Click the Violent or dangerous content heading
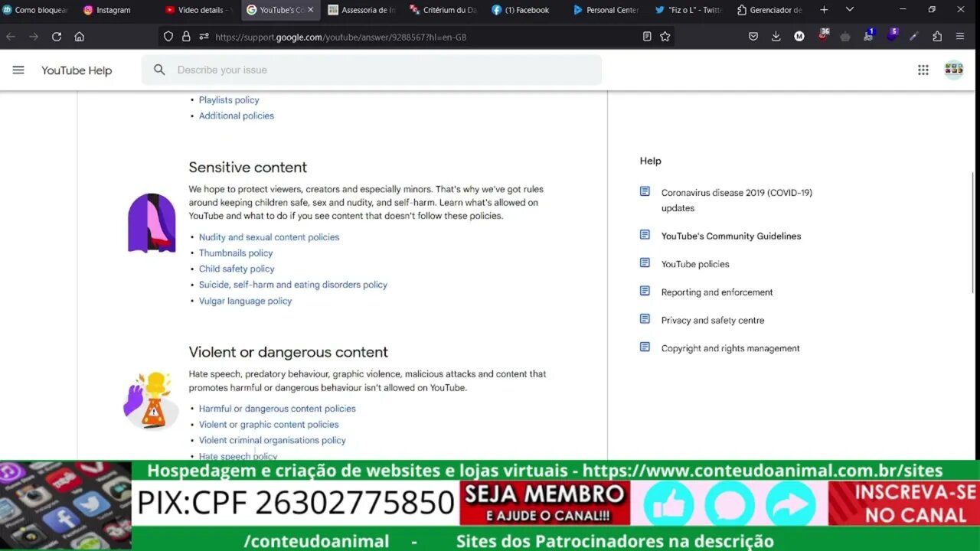The width and height of the screenshot is (980, 551). coord(289,352)
